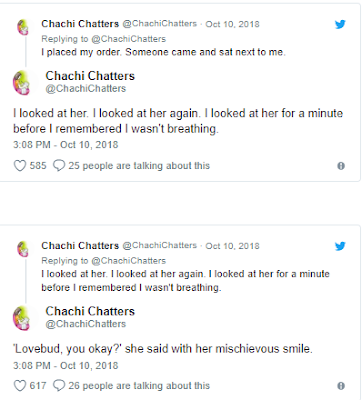Image resolution: width=362 pixels, height=400 pixels.
Task: Open small Chachi Chatters avatar in first reply header
Action: (x=23, y=27)
